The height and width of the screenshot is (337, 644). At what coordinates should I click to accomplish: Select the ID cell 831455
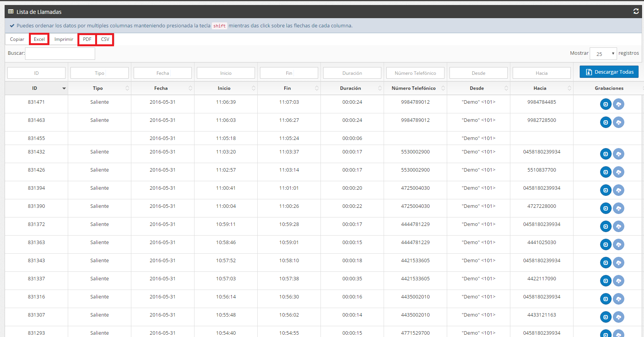point(37,138)
